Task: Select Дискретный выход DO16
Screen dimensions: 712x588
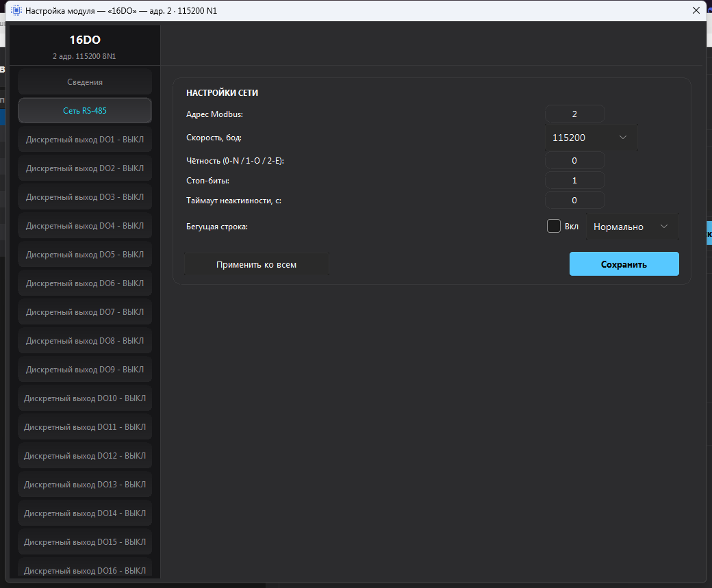Action: coord(85,568)
